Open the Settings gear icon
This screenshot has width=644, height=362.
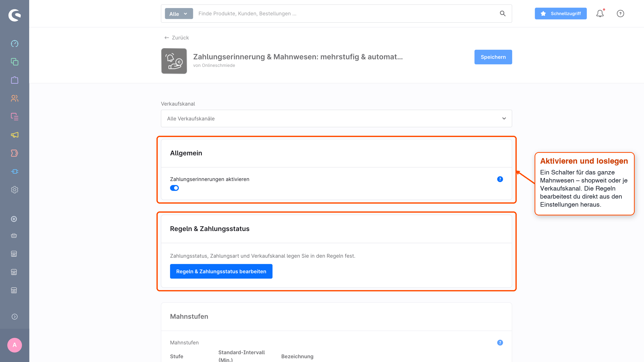click(15, 190)
